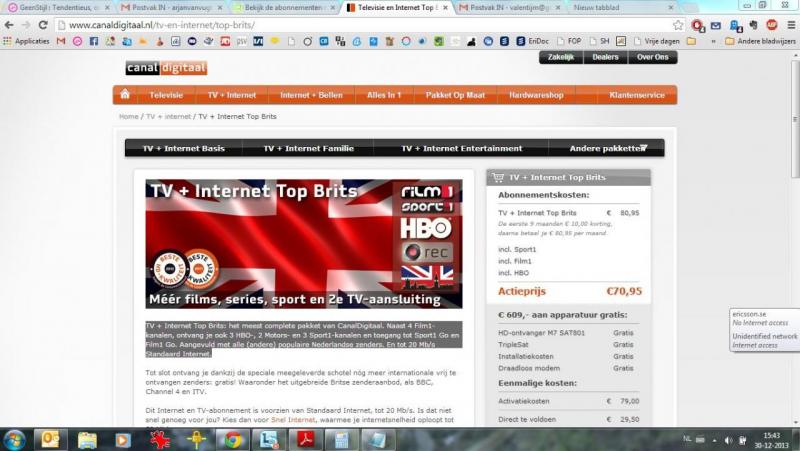
Task: Show hidden system tray icons arrow
Action: (714, 440)
